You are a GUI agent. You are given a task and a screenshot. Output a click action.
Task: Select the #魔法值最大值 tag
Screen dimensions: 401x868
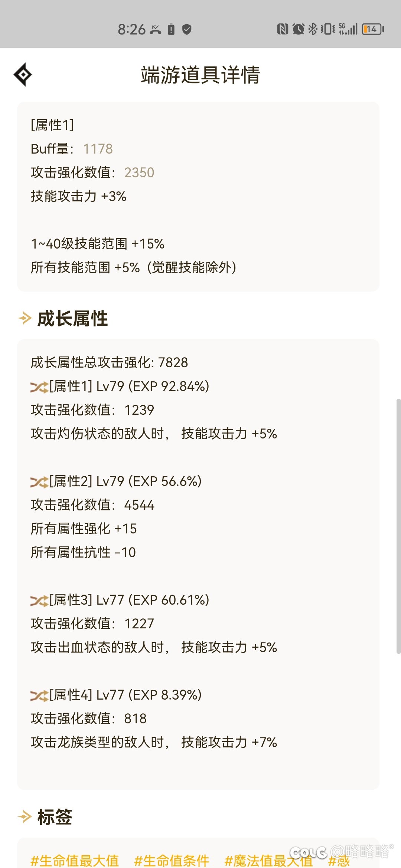[x=269, y=860]
